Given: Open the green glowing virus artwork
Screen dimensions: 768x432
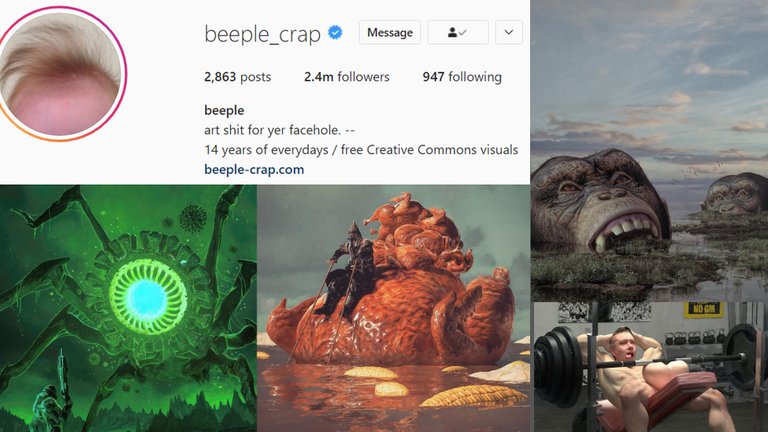Looking at the screenshot, I should point(128,308).
